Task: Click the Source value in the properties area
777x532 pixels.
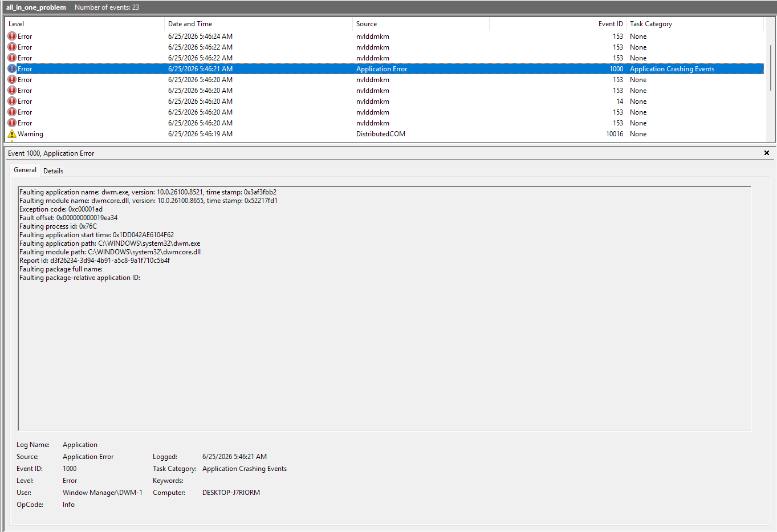Action: (88, 457)
